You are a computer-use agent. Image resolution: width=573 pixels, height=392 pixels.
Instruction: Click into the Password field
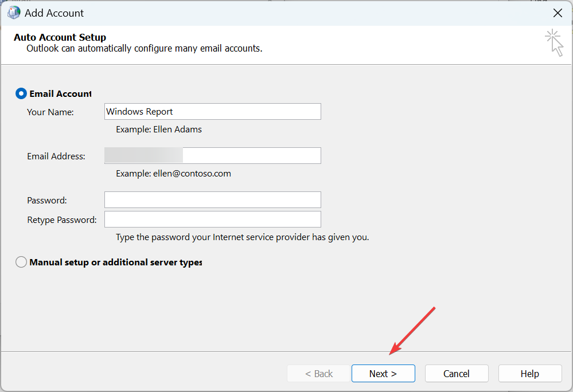point(213,199)
